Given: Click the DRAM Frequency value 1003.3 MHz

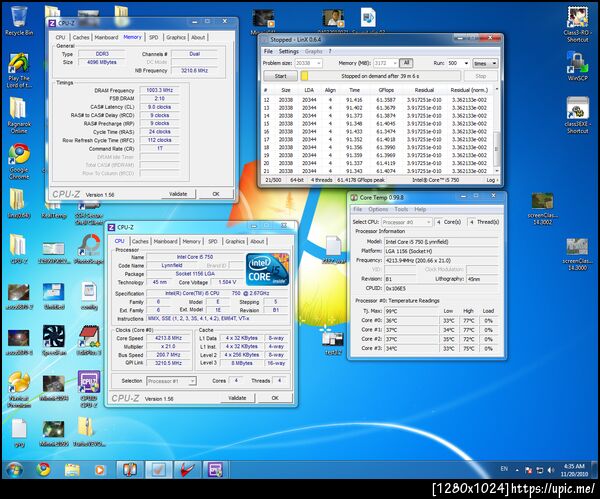Looking at the screenshot, I should [x=160, y=90].
